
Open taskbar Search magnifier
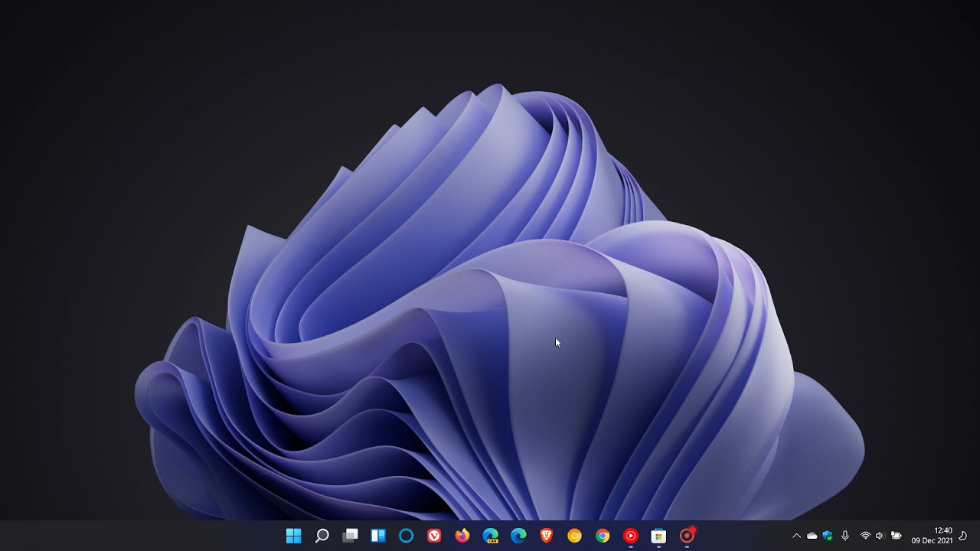[x=322, y=536]
